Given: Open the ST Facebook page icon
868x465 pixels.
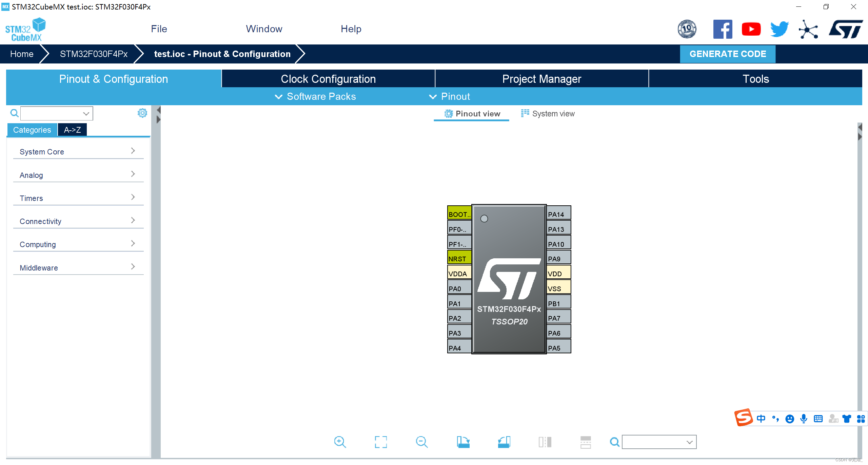Looking at the screenshot, I should point(723,29).
